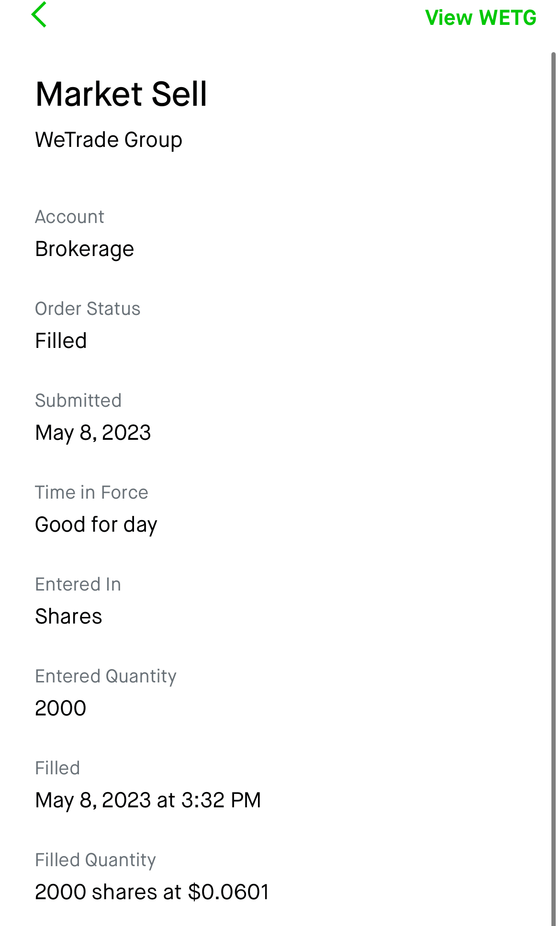Select the fill time containing 3:32 PM

[148, 801]
